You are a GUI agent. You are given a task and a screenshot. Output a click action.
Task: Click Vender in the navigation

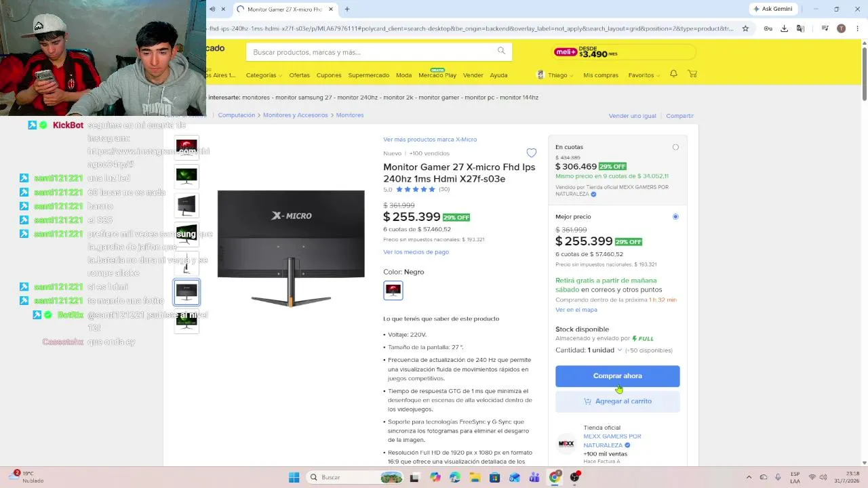coord(473,75)
